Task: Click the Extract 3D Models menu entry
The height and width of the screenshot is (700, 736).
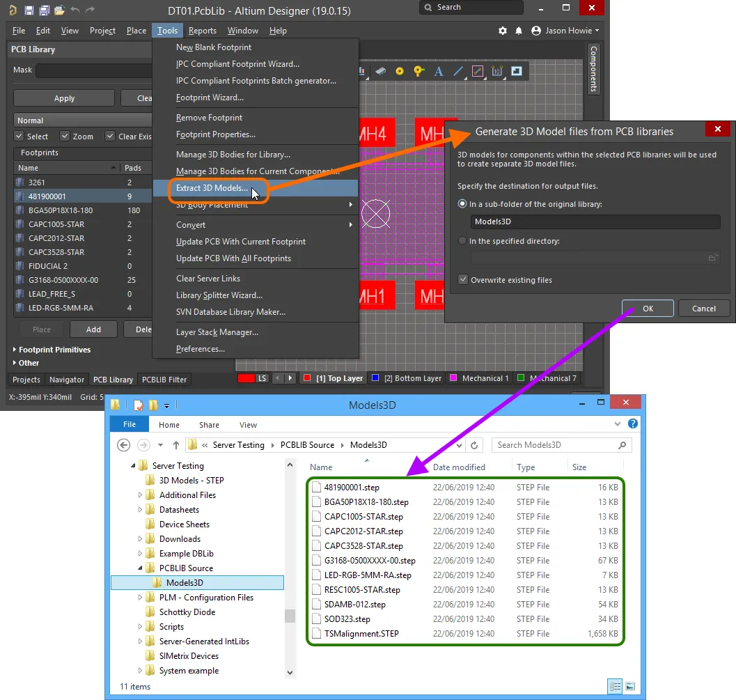Action: 256,188
